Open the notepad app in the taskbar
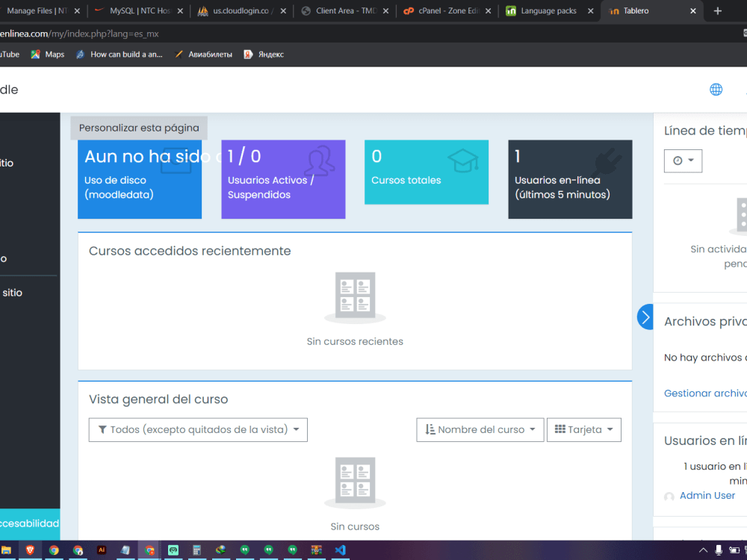 tap(125, 550)
